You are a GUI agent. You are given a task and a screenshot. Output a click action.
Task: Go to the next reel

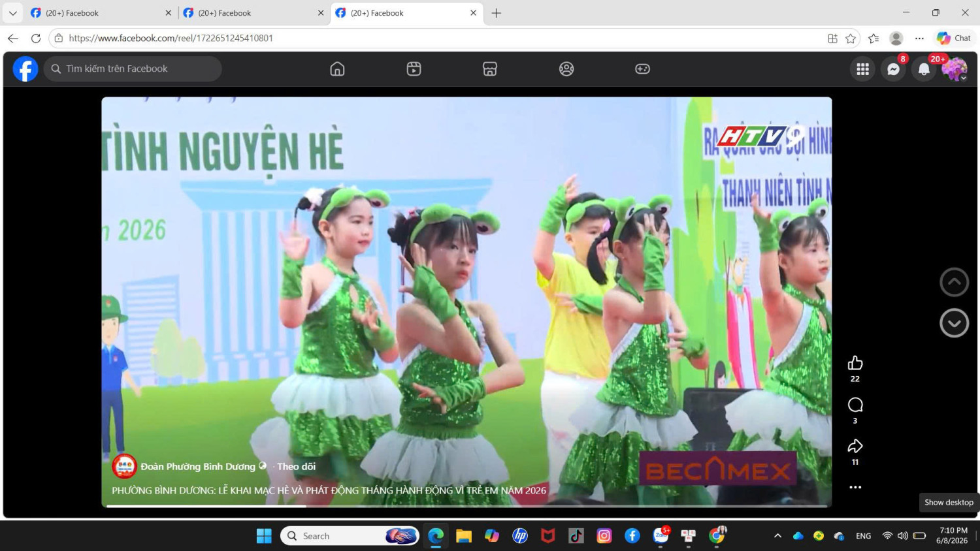[954, 323]
